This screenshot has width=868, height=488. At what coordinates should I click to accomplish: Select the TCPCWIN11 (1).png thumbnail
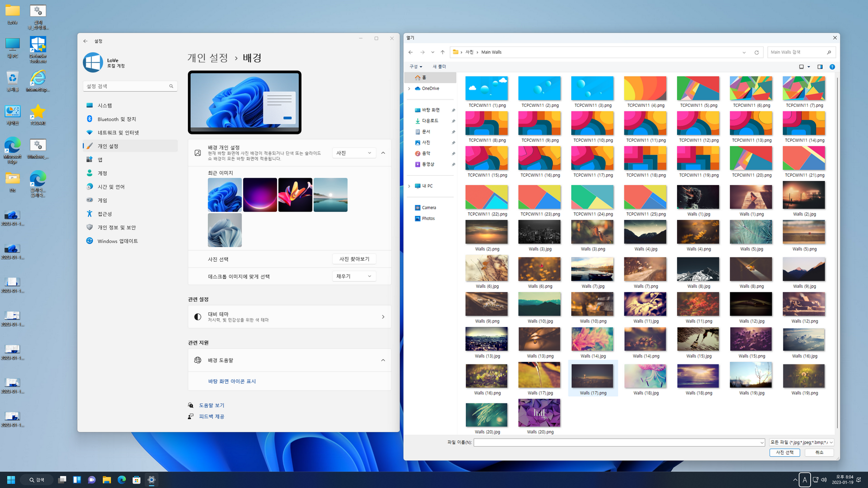(x=487, y=88)
